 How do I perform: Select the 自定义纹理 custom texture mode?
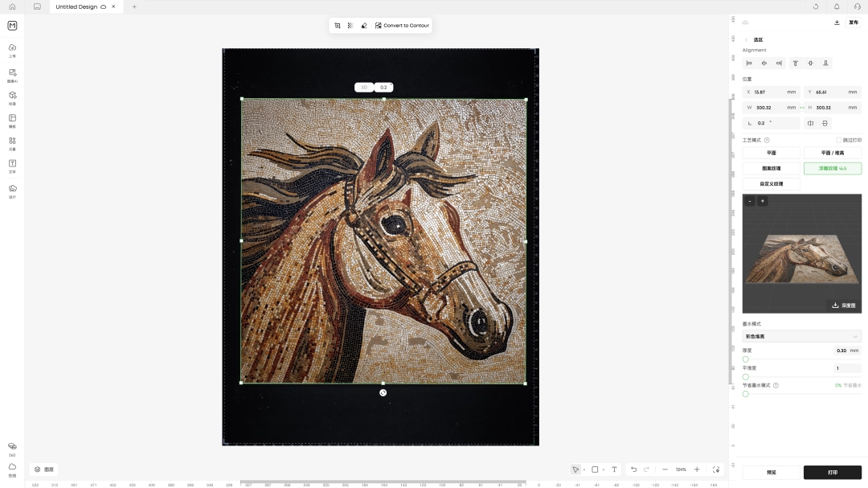tap(771, 184)
